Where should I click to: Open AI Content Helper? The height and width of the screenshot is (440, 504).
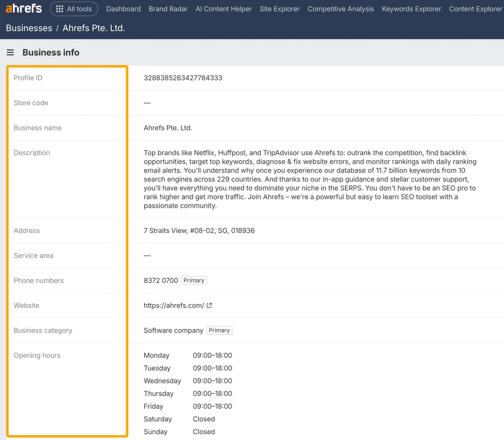click(223, 9)
